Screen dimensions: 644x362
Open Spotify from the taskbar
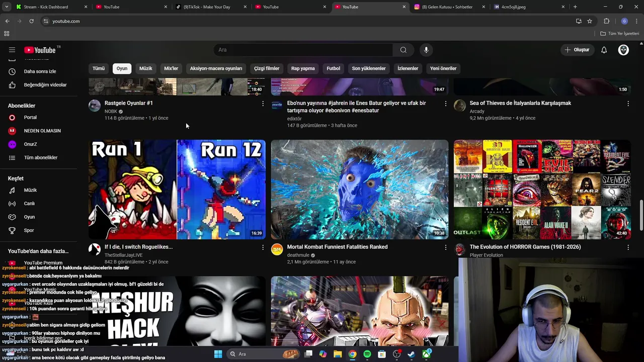367,354
